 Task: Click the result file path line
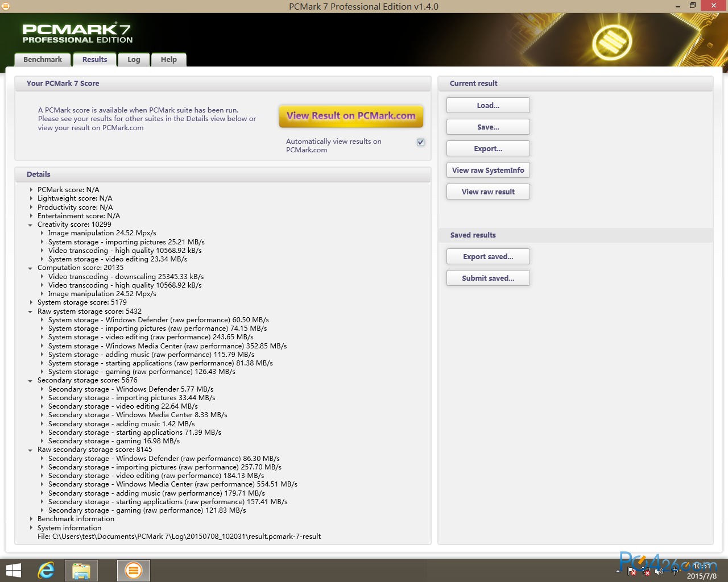pos(179,537)
